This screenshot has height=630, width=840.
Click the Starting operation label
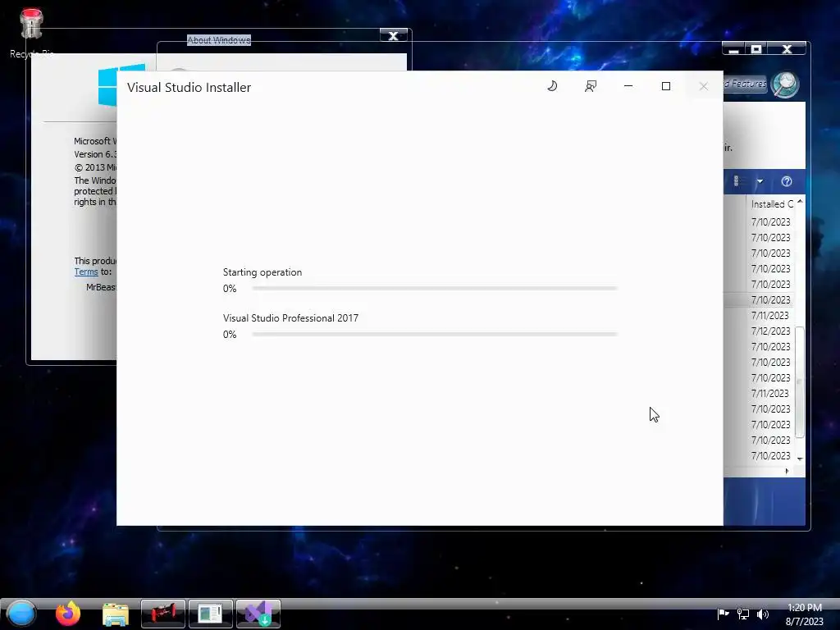(x=262, y=272)
